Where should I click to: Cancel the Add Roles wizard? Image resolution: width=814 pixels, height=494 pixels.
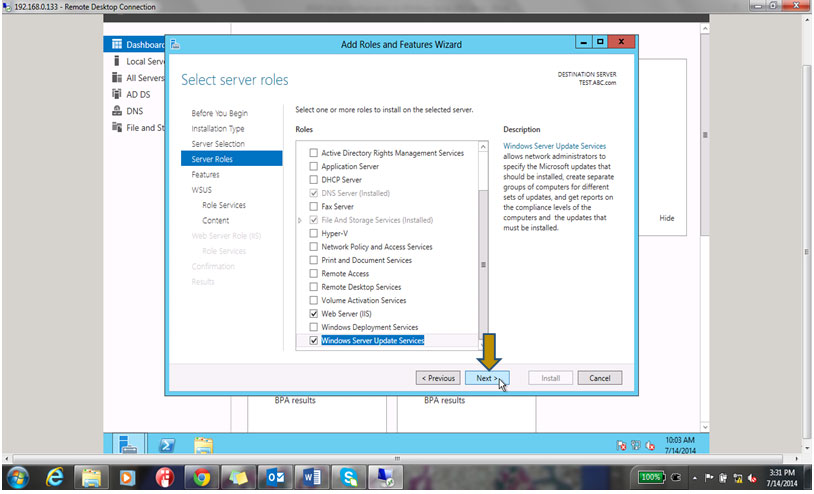[600, 378]
